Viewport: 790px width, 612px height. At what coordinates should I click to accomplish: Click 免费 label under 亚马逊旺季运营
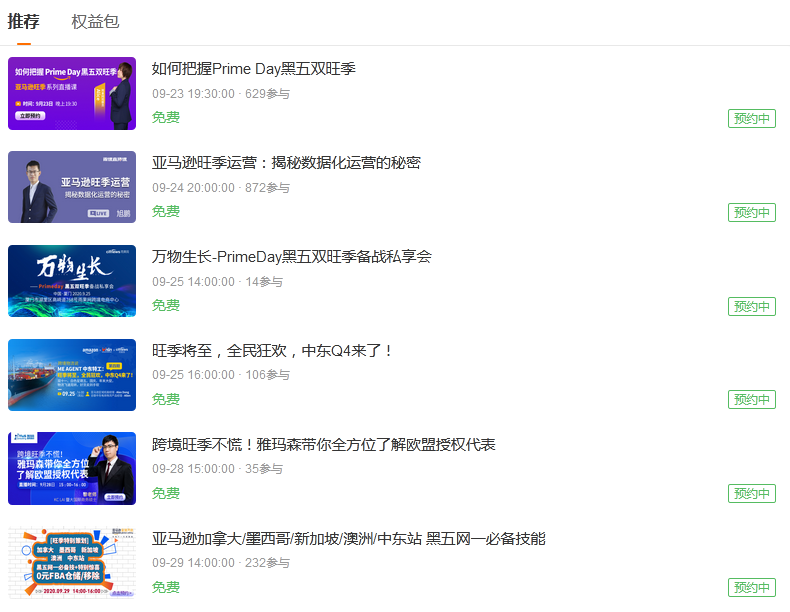click(166, 212)
